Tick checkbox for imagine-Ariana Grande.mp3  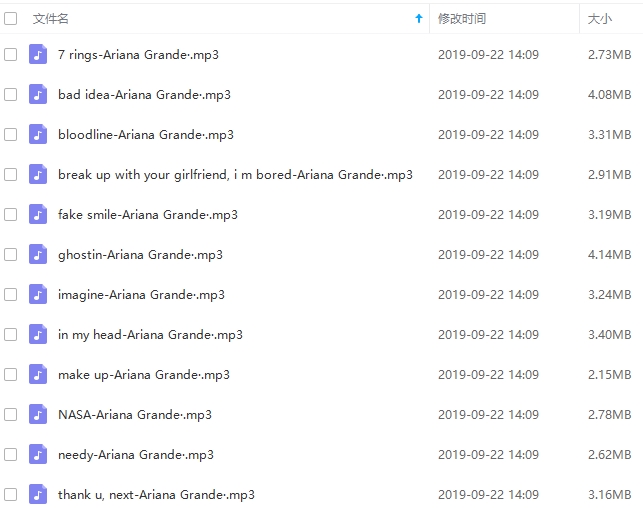click(10, 294)
